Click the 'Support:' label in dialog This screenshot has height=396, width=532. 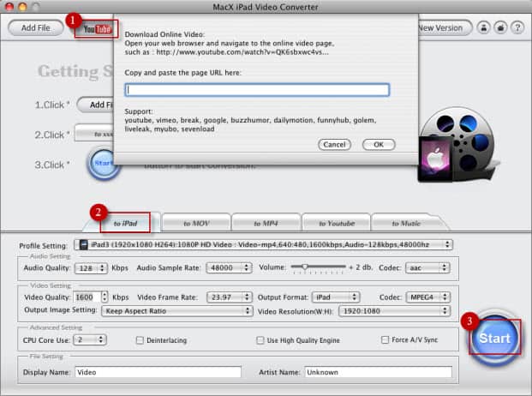[139, 111]
